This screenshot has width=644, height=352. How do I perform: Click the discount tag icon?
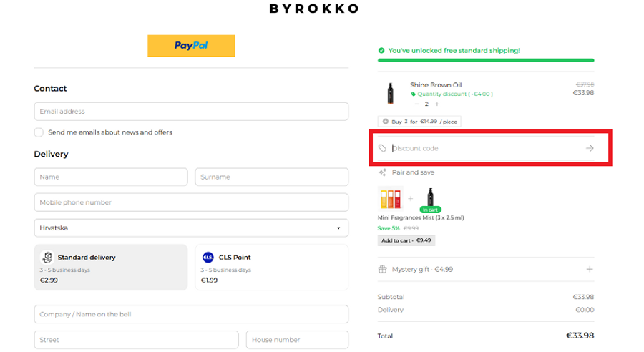point(383,148)
